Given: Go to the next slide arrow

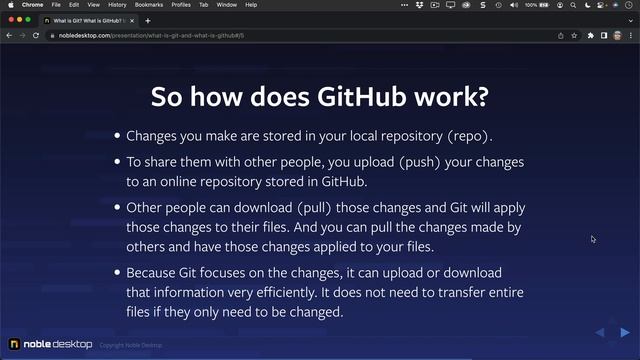Looking at the screenshot, I should point(624,333).
